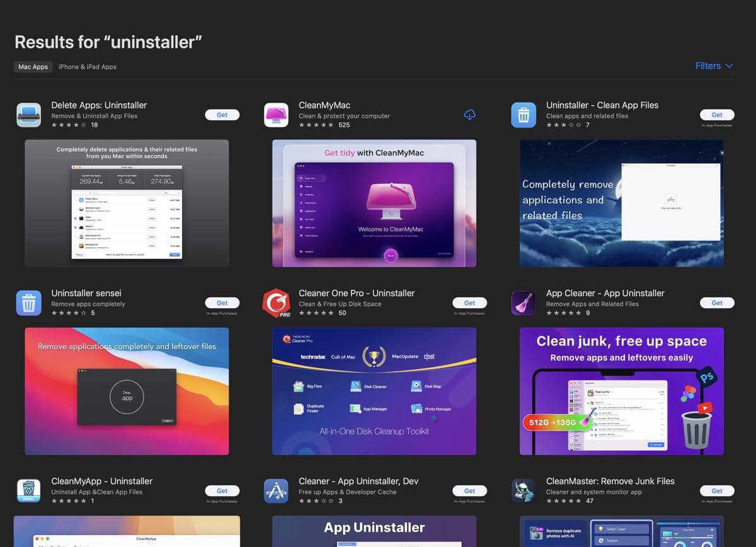Click the cloud download icon for CleanMyMac
This screenshot has width=756, height=547.
(x=469, y=115)
